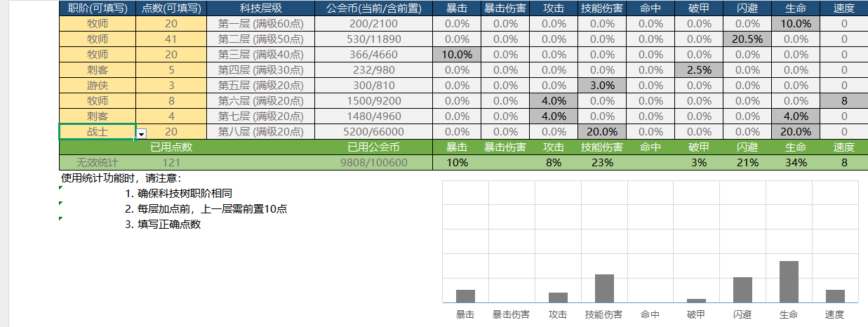Click the 10.0% 生命 cell in 第一层 row
This screenshot has height=327, width=868.
pos(796,23)
